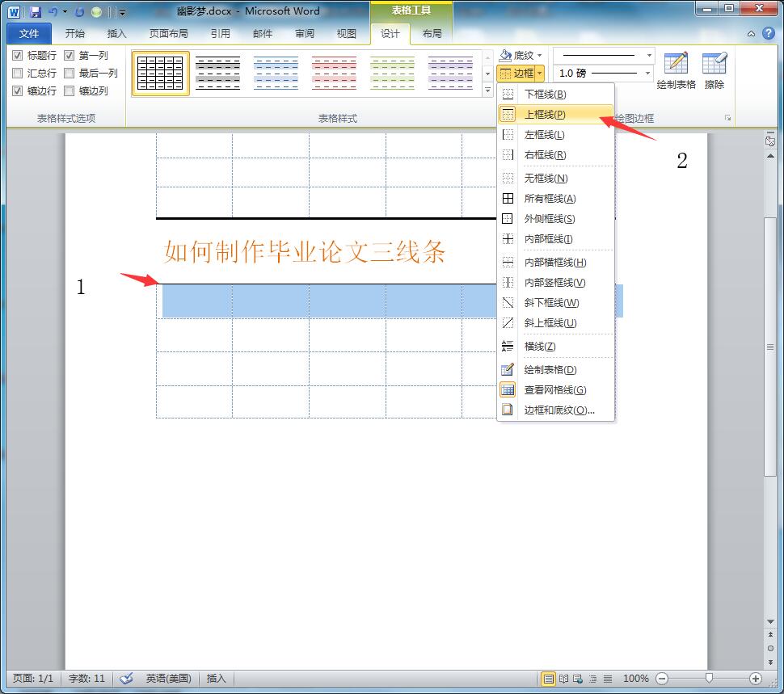Open the customize quick access toolbar dropdown
Viewport: 784px width, 694px height.
(x=123, y=12)
